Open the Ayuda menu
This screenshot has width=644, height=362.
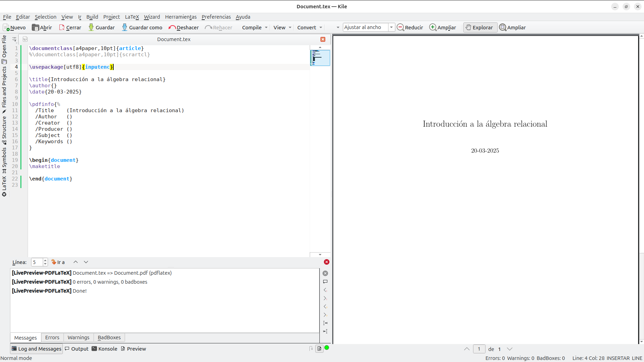tap(243, 17)
